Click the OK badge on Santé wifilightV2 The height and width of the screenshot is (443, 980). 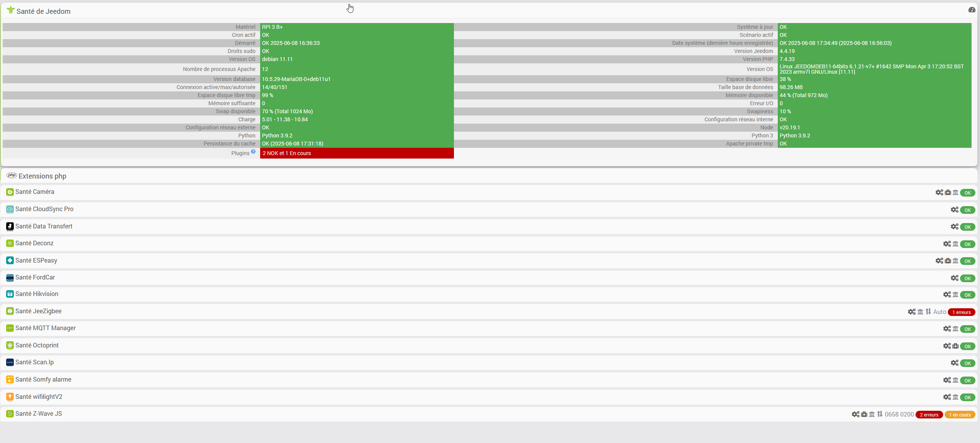tap(967, 397)
